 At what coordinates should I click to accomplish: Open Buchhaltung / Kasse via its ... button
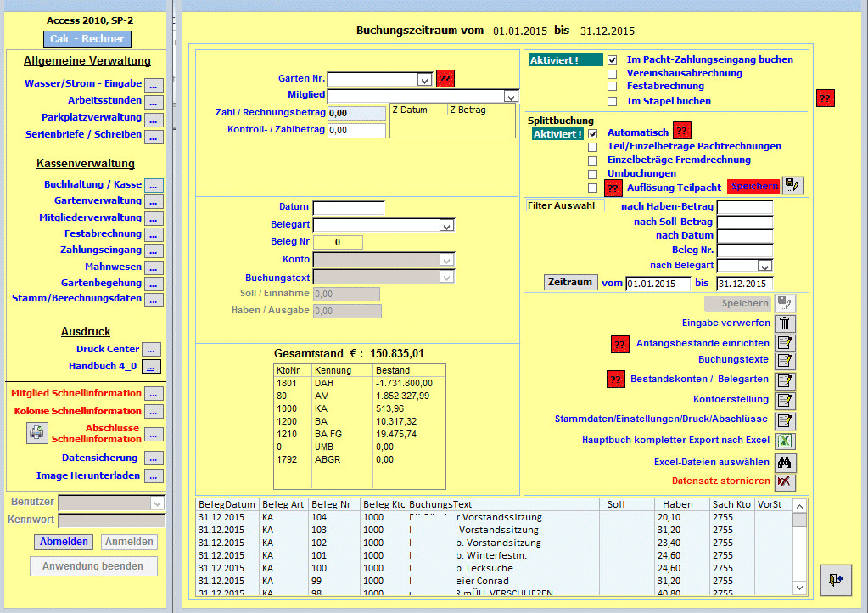(x=154, y=185)
